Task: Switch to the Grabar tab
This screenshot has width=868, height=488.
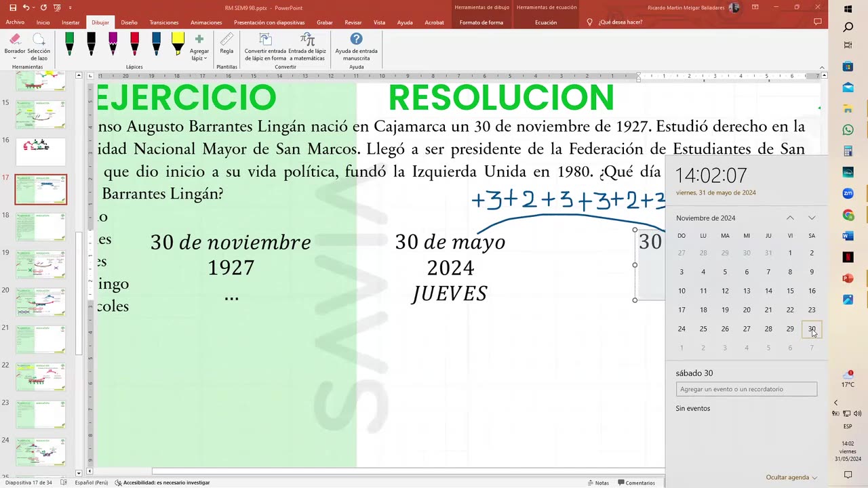Action: (x=325, y=22)
